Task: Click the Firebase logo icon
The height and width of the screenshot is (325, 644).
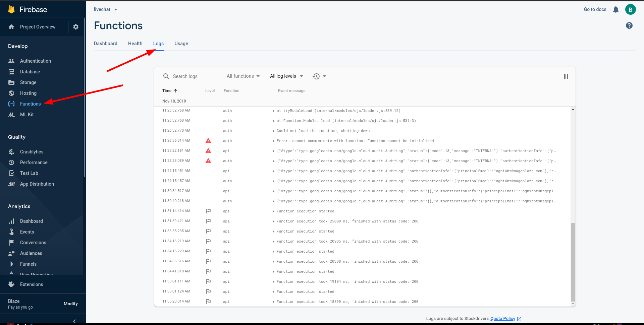Action: (x=11, y=9)
